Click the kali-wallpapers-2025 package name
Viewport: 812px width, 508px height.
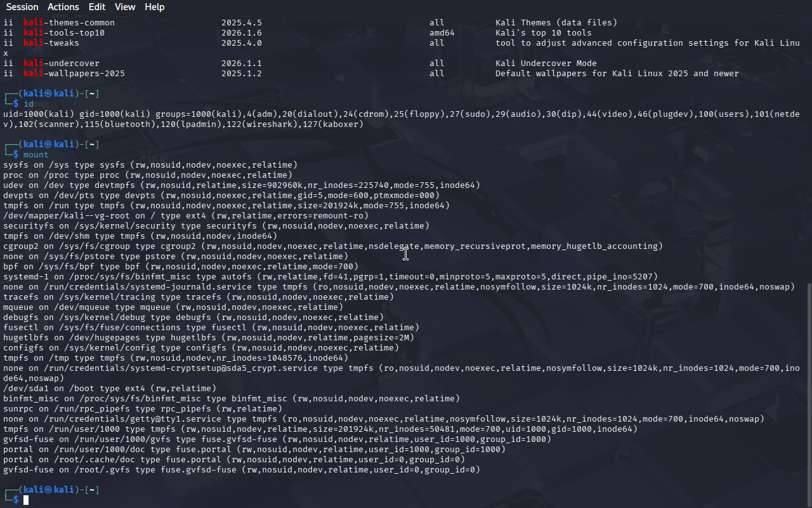(74, 74)
